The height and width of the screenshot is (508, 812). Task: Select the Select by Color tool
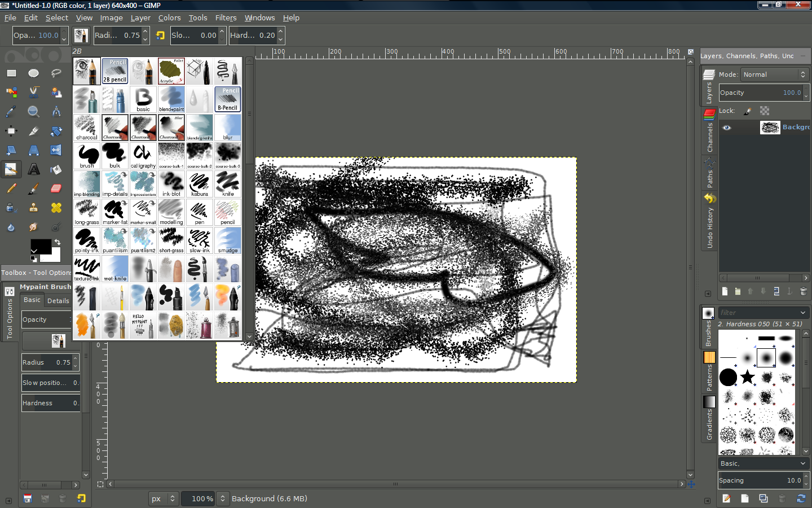click(11, 92)
